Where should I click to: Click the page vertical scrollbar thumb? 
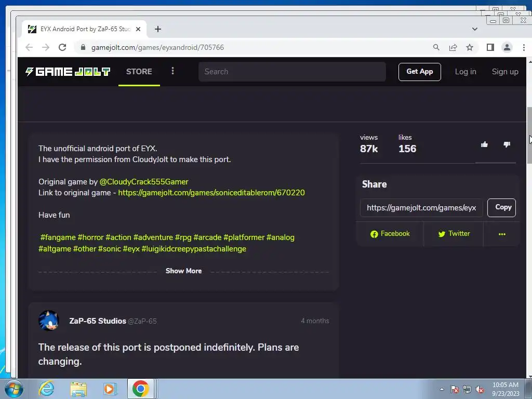tap(529, 136)
